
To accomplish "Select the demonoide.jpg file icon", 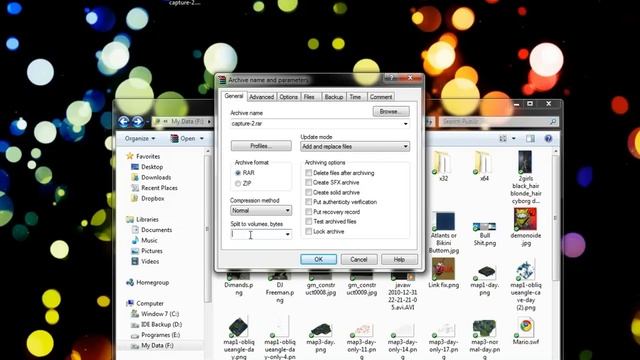I will (x=525, y=219).
